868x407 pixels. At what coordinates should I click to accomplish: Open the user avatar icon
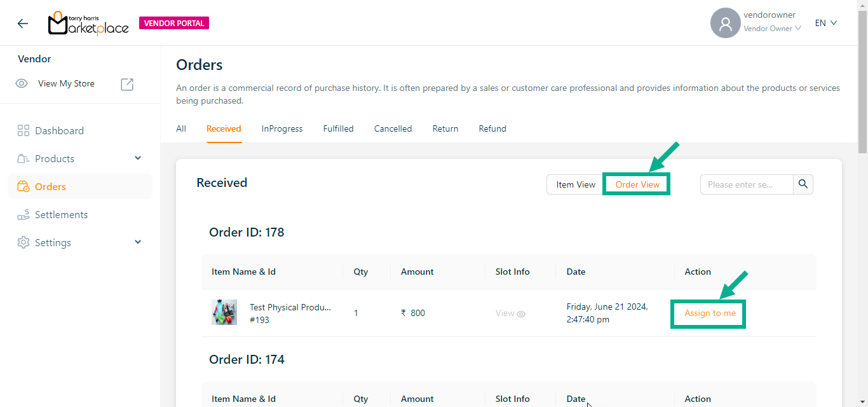click(x=725, y=24)
